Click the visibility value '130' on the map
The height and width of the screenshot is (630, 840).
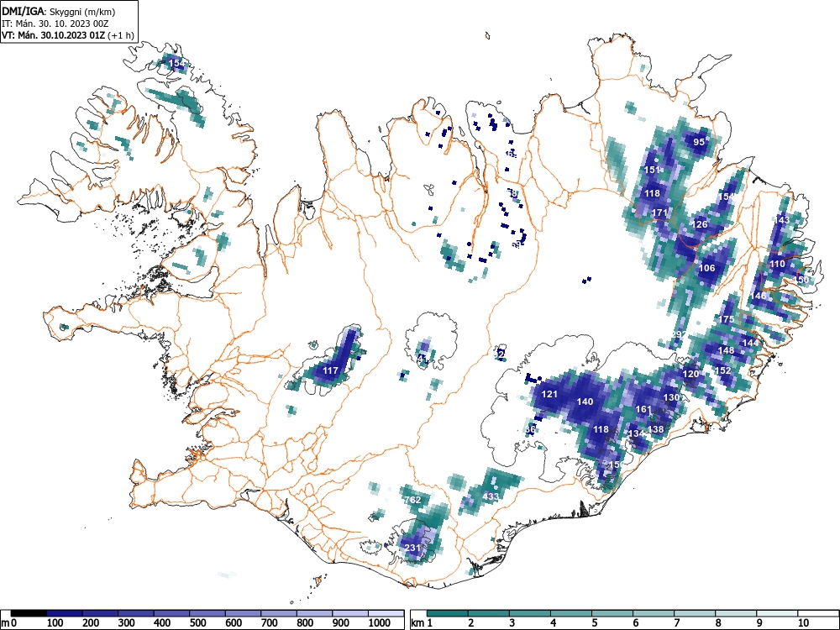(670, 397)
